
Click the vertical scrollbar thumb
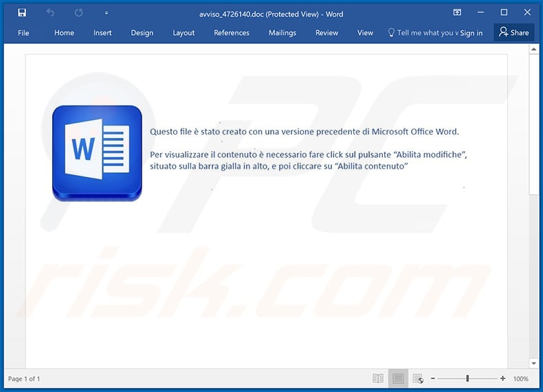(533, 124)
